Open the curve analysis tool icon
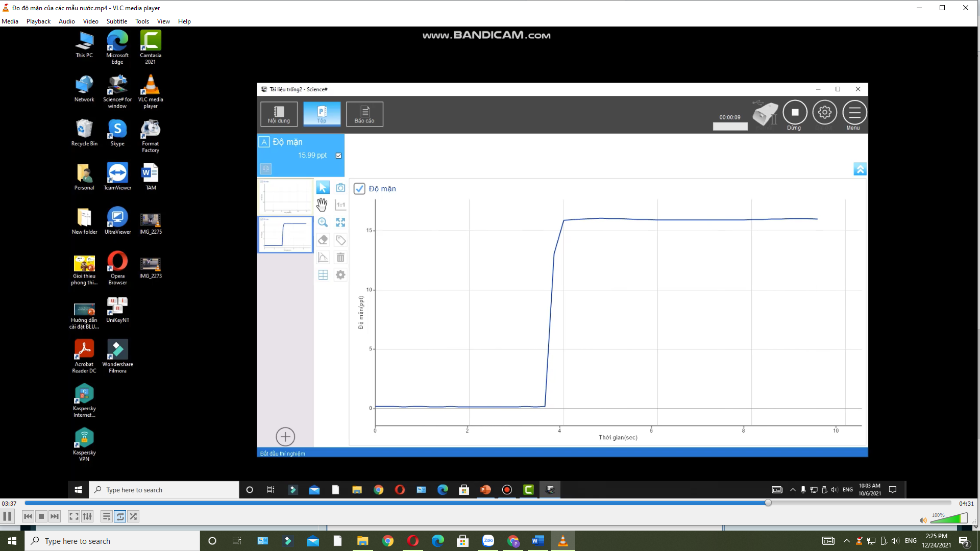Viewport: 980px width, 551px height. pos(323,257)
